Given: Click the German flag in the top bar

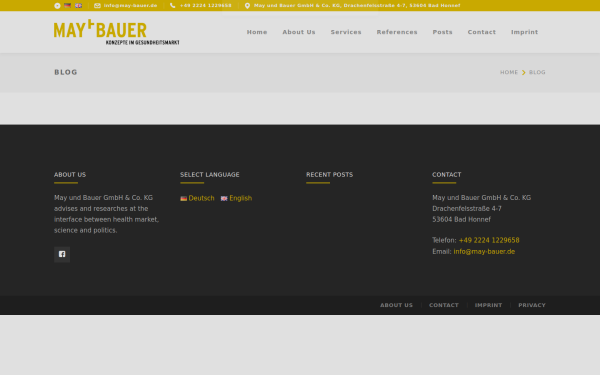Looking at the screenshot, I should (x=67, y=5).
